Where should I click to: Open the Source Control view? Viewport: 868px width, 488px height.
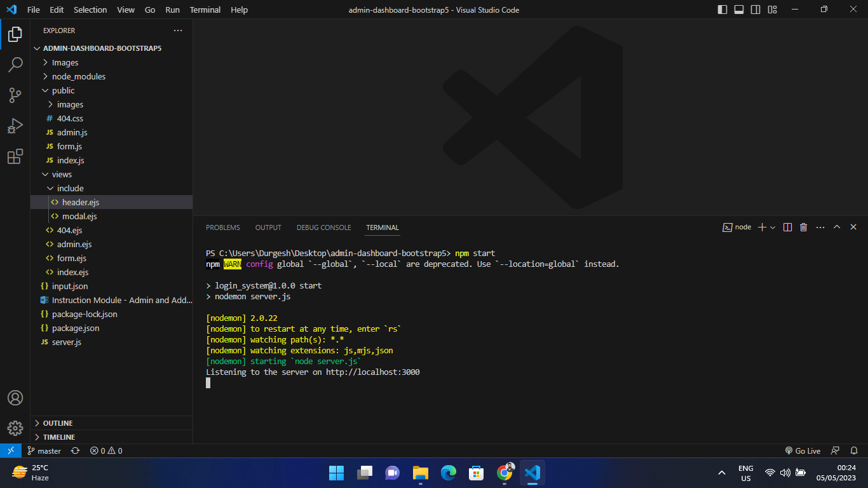click(15, 95)
